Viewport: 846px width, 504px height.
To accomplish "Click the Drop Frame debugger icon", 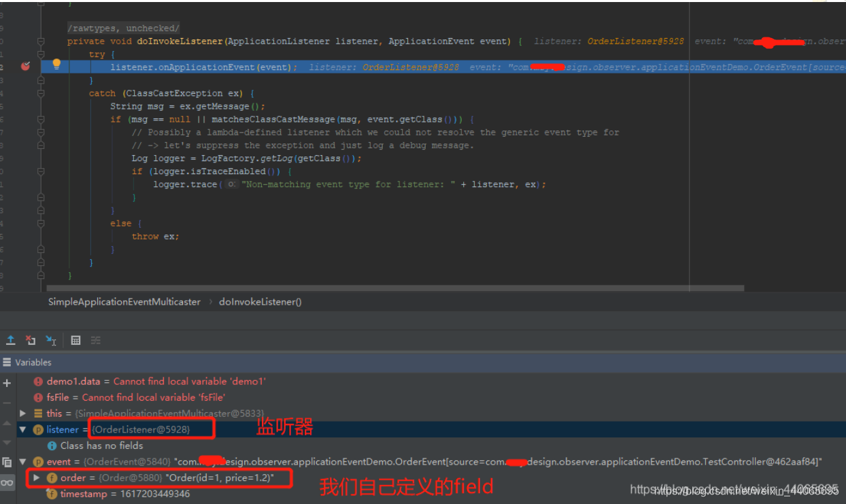I will [31, 340].
